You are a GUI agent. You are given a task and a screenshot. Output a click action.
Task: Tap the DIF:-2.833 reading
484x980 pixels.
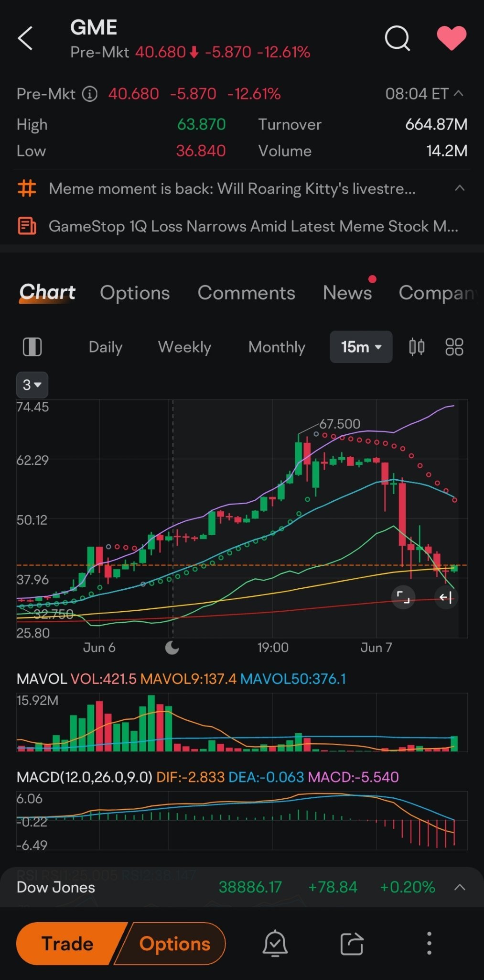(191, 777)
